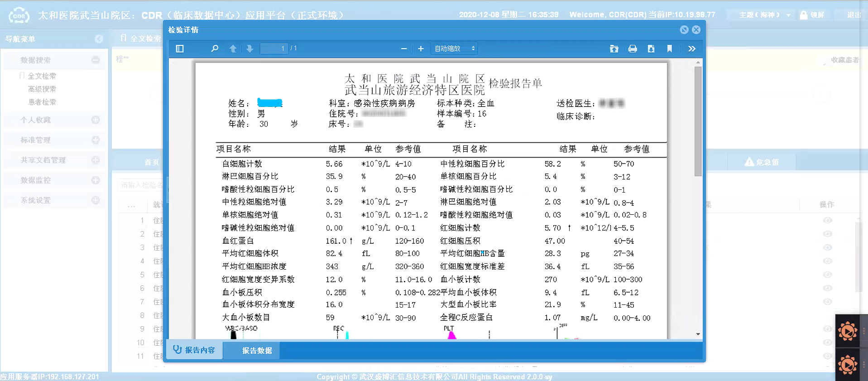Expand the 系统设置 menu section
The height and width of the screenshot is (381, 868).
point(96,200)
